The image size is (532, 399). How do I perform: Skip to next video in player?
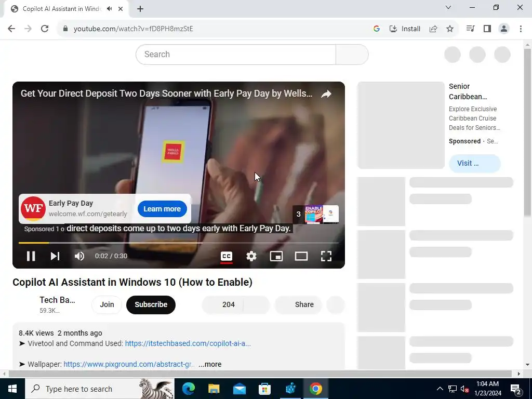(55, 256)
